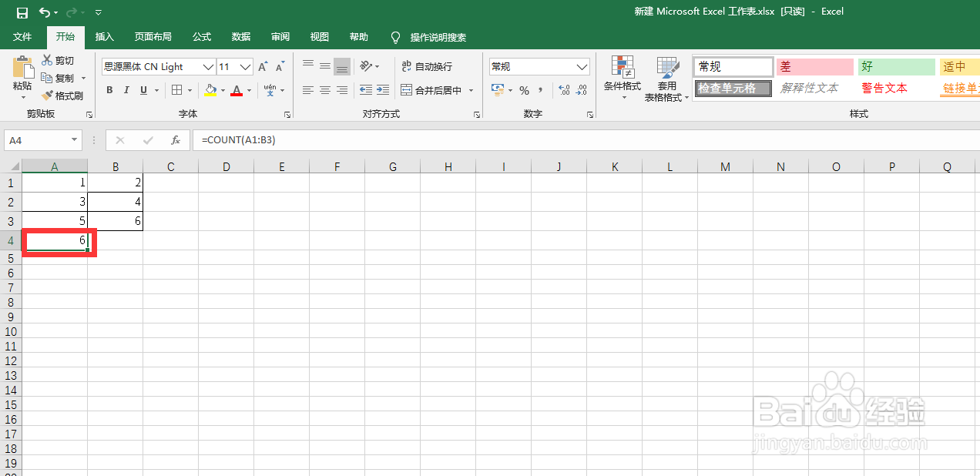
Task: Open the 公式 formulas tab
Action: click(201, 36)
